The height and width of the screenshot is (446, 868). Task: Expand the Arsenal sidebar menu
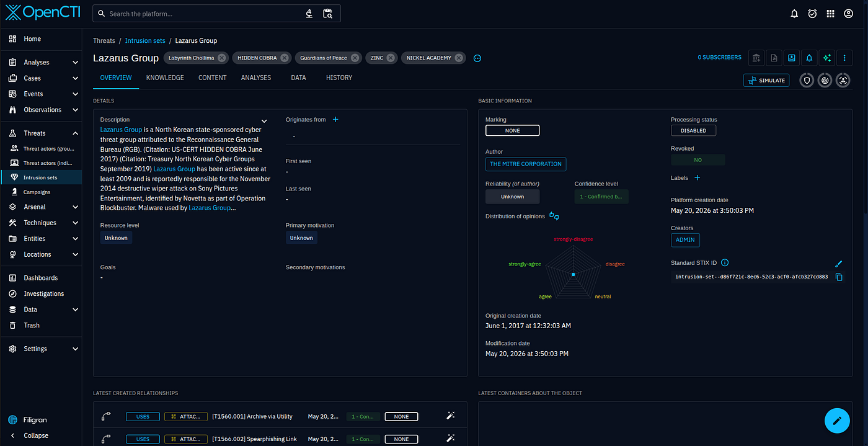click(x=75, y=207)
